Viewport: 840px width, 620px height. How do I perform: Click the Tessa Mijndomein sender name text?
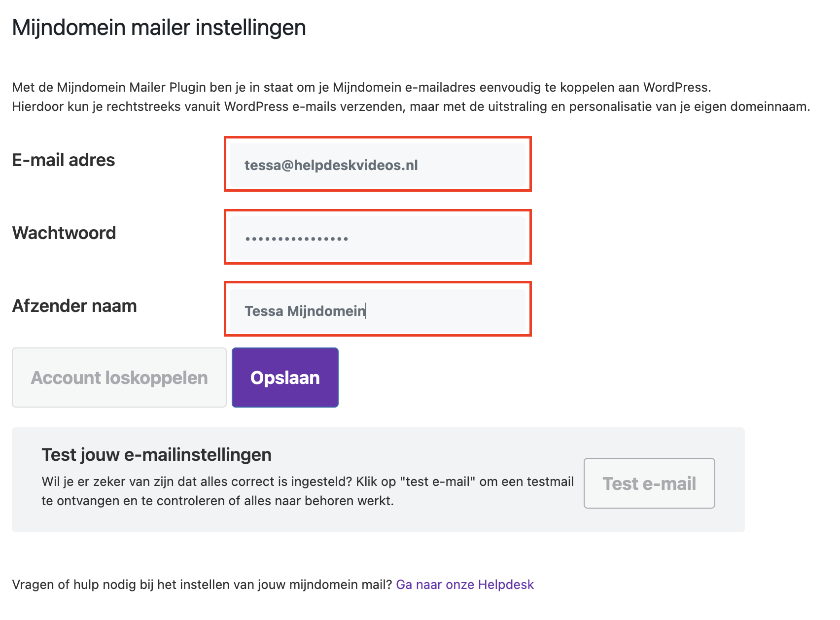click(305, 311)
